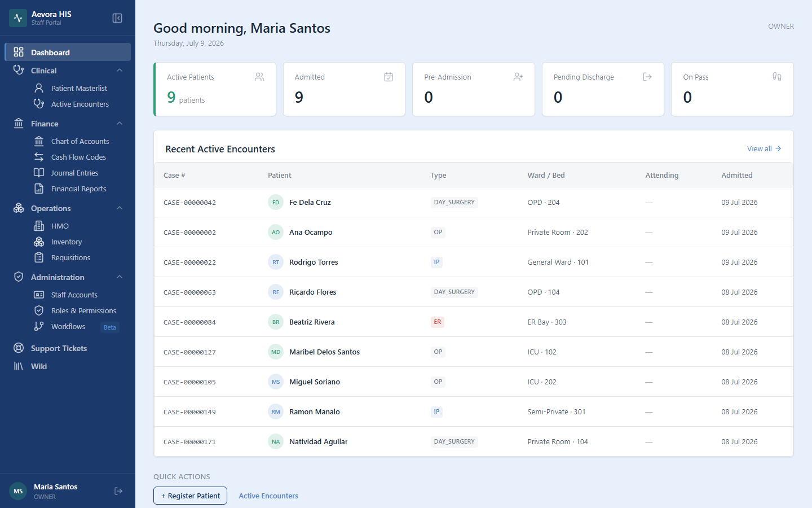Open case CASE-00000042 row
The width and height of the screenshot is (812, 508).
pos(474,202)
